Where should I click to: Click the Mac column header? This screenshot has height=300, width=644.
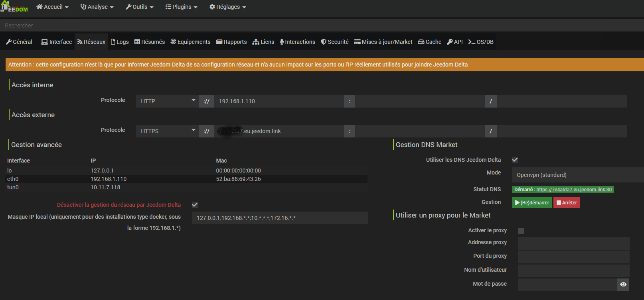point(221,161)
